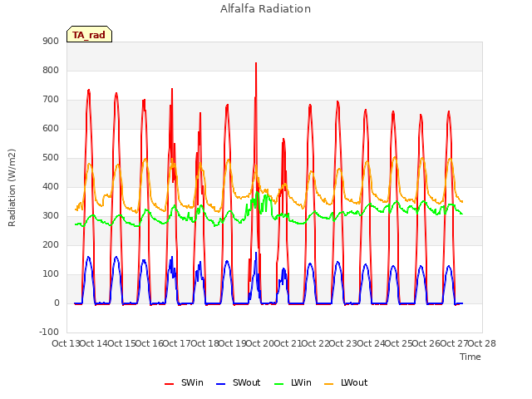Toggle the SWin legend entry
This screenshot has height=399, width=532.
(184, 382)
